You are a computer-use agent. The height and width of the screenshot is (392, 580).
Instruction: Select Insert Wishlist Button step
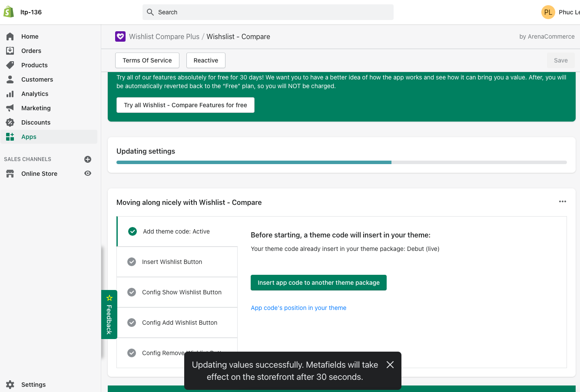click(x=177, y=262)
